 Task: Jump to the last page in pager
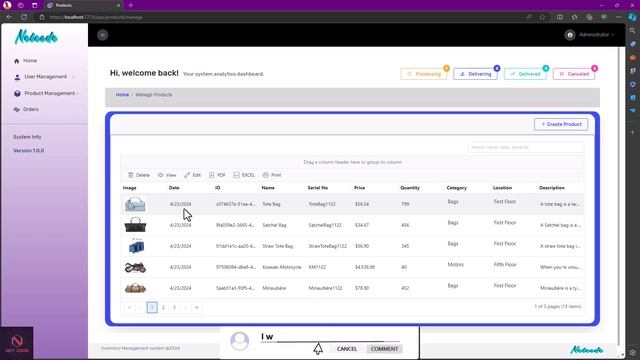[197, 307]
